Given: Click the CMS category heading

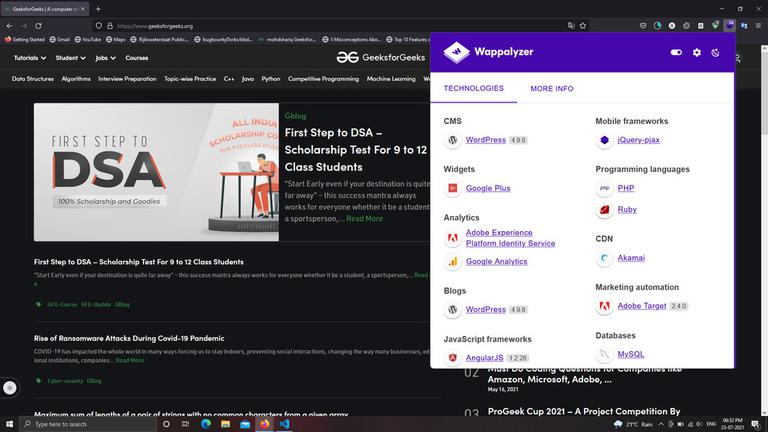Looking at the screenshot, I should point(452,121).
